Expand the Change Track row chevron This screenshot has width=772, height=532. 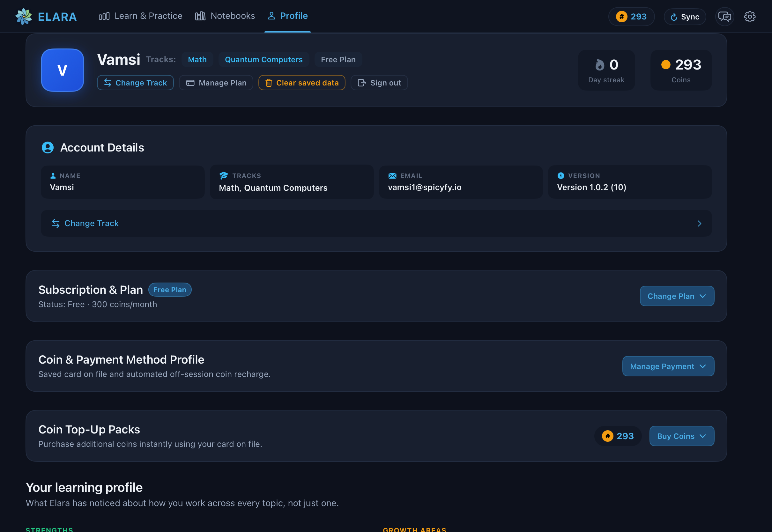699,223
